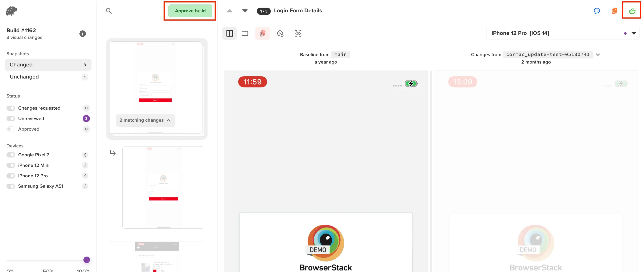644x272 pixels.
Task: Click the 1/3 snapshot counter badge
Action: (x=264, y=11)
